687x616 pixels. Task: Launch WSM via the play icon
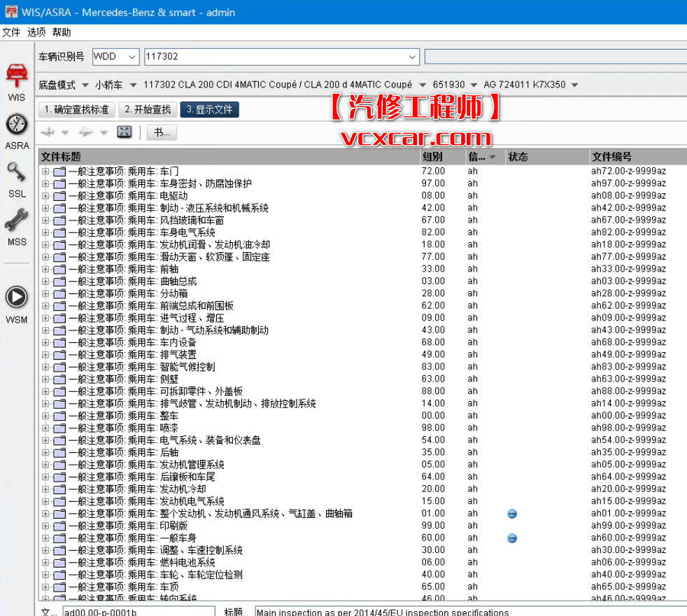click(x=16, y=295)
